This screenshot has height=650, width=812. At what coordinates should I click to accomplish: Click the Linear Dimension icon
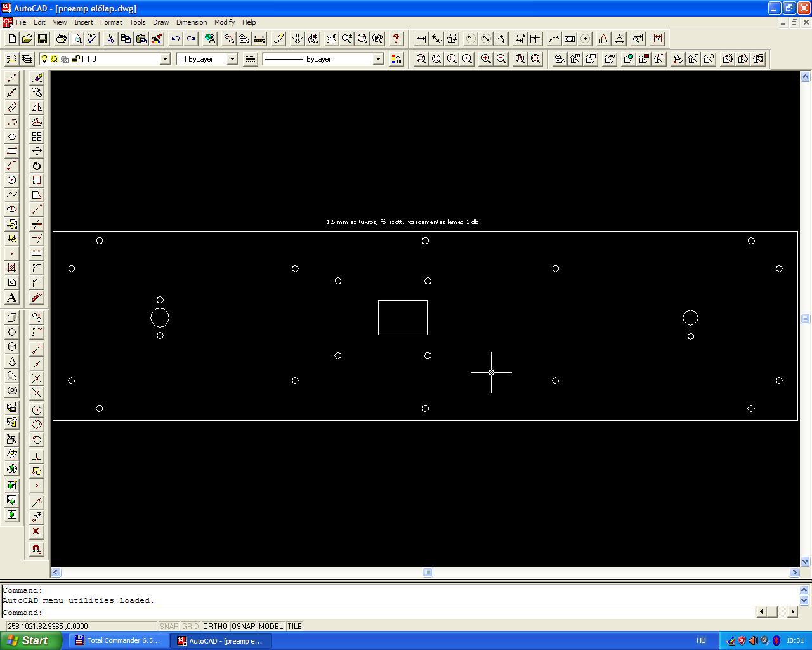(421, 39)
